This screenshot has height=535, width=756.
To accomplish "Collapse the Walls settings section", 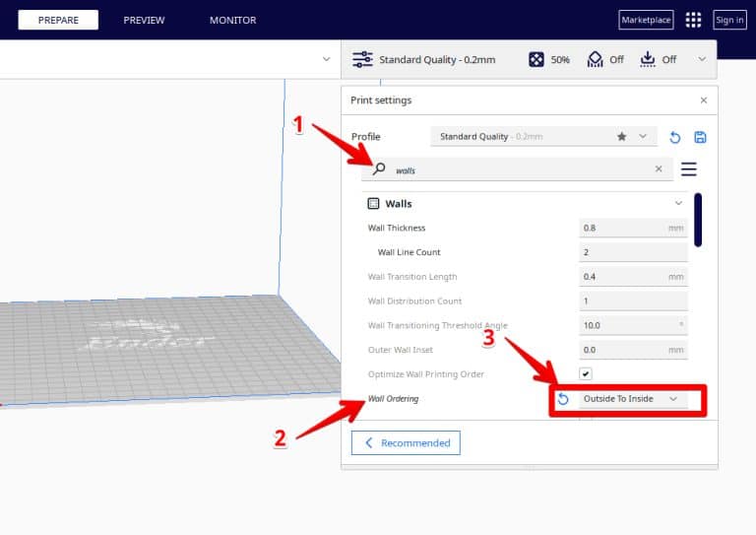I will click(x=677, y=203).
